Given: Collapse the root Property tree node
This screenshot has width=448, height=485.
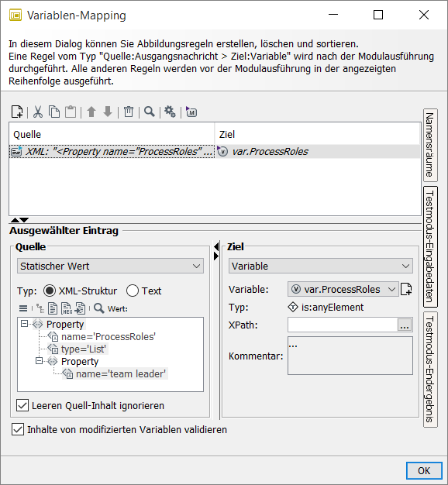Looking at the screenshot, I should (24, 324).
